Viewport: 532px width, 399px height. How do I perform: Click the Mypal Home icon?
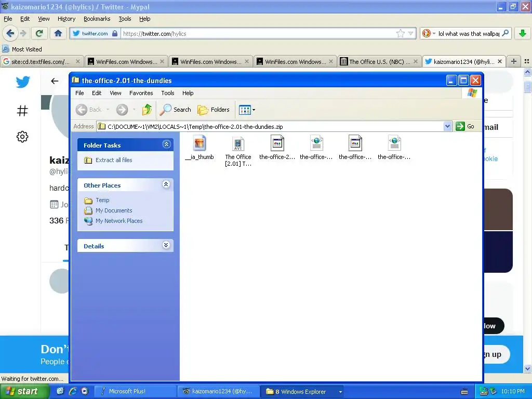point(58,33)
